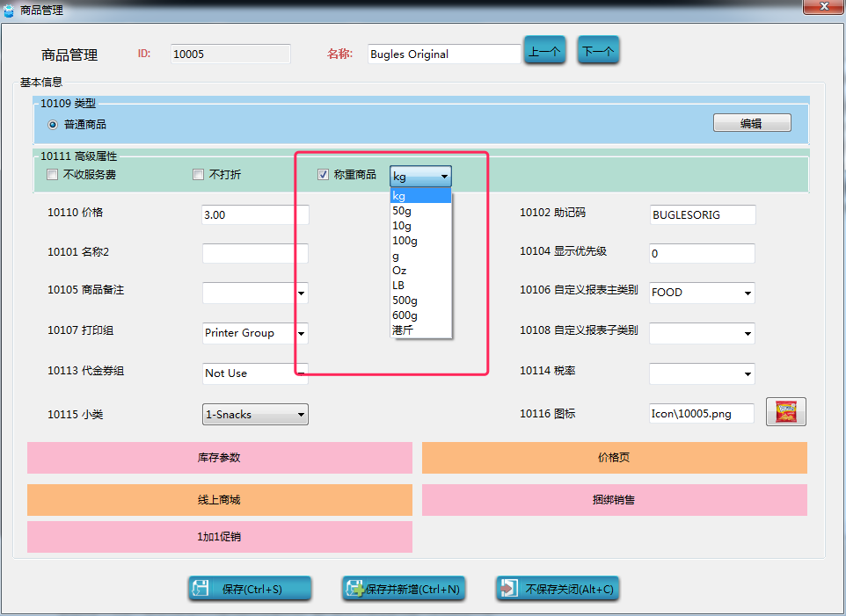Collapse the kg weight unit combo box
This screenshot has width=846, height=616.
click(421, 177)
